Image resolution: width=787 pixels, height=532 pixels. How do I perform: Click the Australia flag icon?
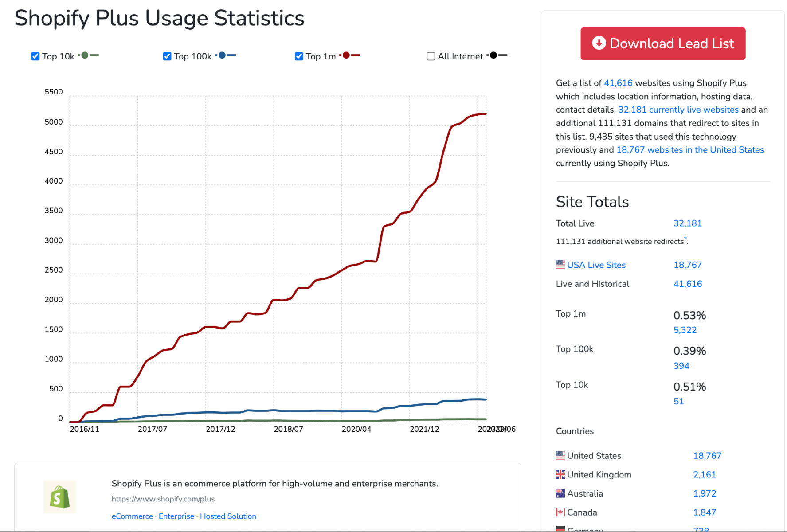pos(560,493)
